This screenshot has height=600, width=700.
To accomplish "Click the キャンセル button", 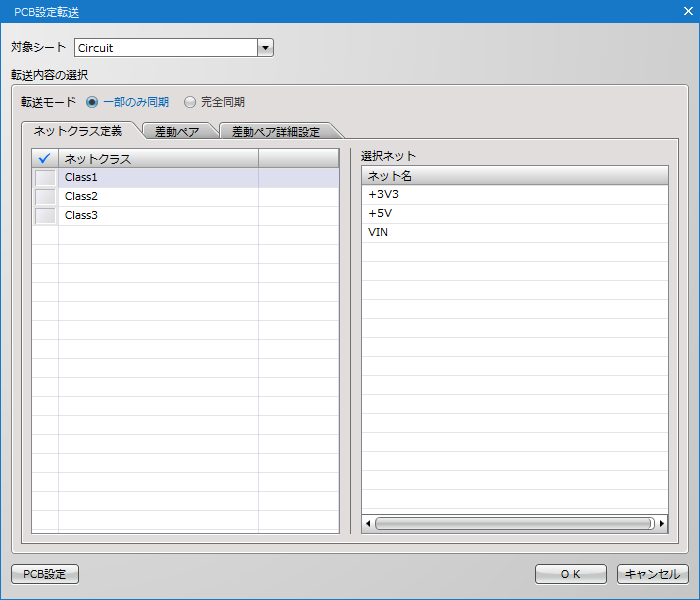I will coord(652,574).
